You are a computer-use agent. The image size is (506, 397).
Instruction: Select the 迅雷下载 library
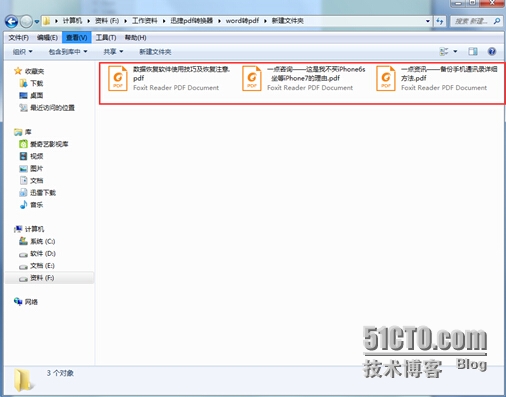(x=43, y=193)
